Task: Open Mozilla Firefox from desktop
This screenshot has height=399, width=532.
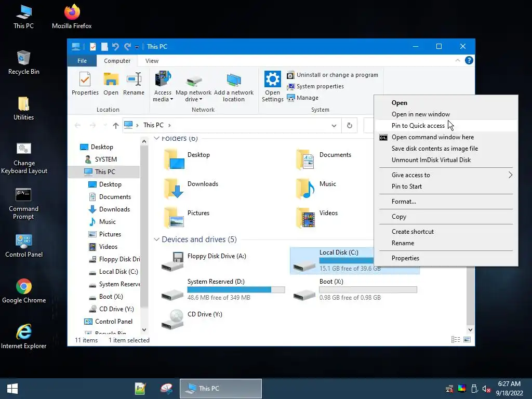Action: pos(72,16)
